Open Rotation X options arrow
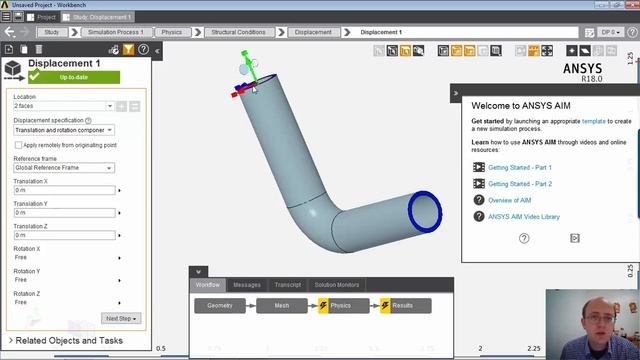The image size is (640, 360). tap(120, 258)
